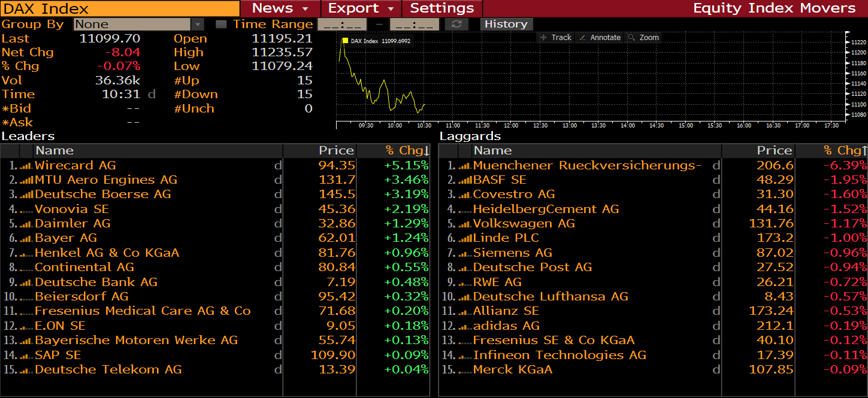Choose the Zoom magnifier tool on chart

pyautogui.click(x=643, y=37)
